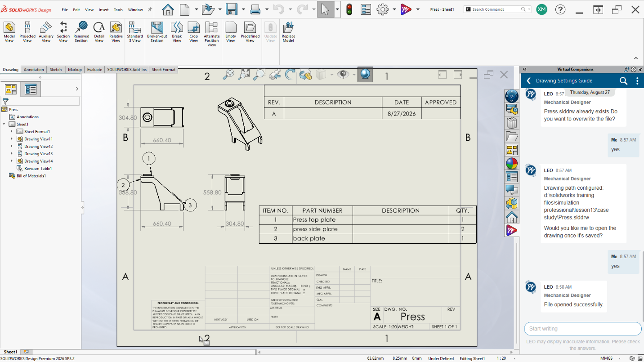The height and width of the screenshot is (362, 644).
Task: Collapse the ribbon with the chevron
Action: tap(636, 58)
